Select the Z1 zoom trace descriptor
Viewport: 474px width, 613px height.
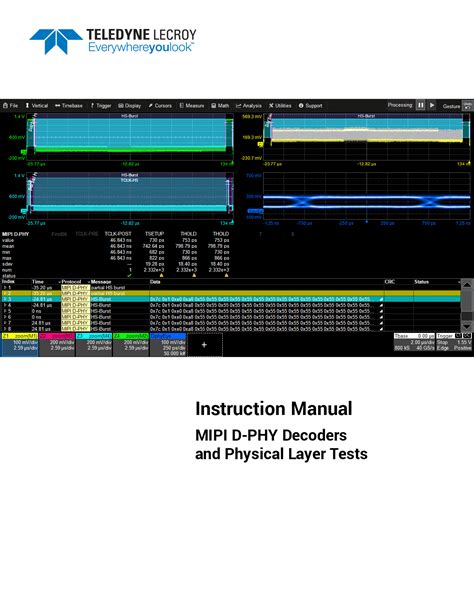(x=20, y=344)
